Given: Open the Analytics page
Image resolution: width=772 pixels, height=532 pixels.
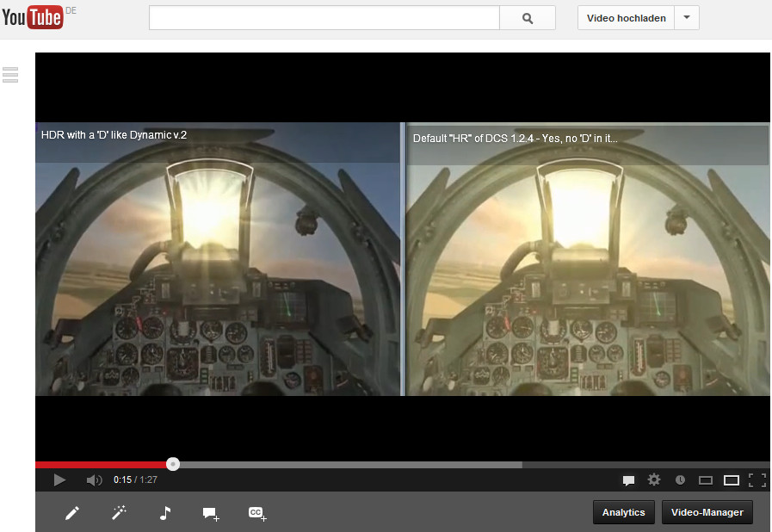Looking at the screenshot, I should click(624, 512).
